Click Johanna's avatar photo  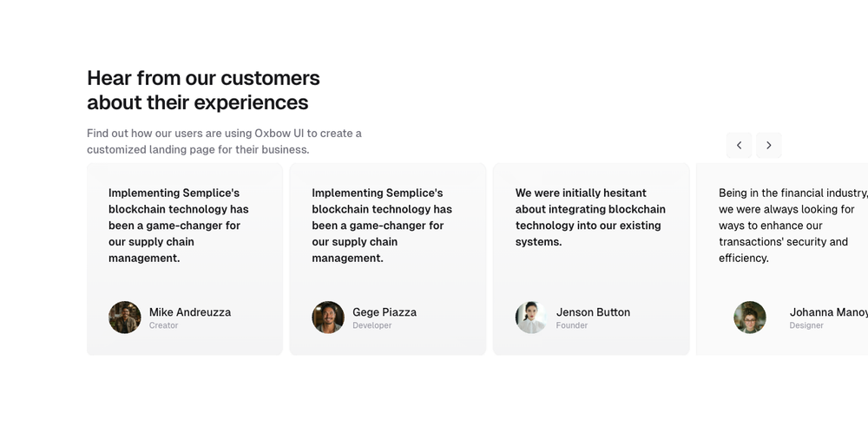749,318
